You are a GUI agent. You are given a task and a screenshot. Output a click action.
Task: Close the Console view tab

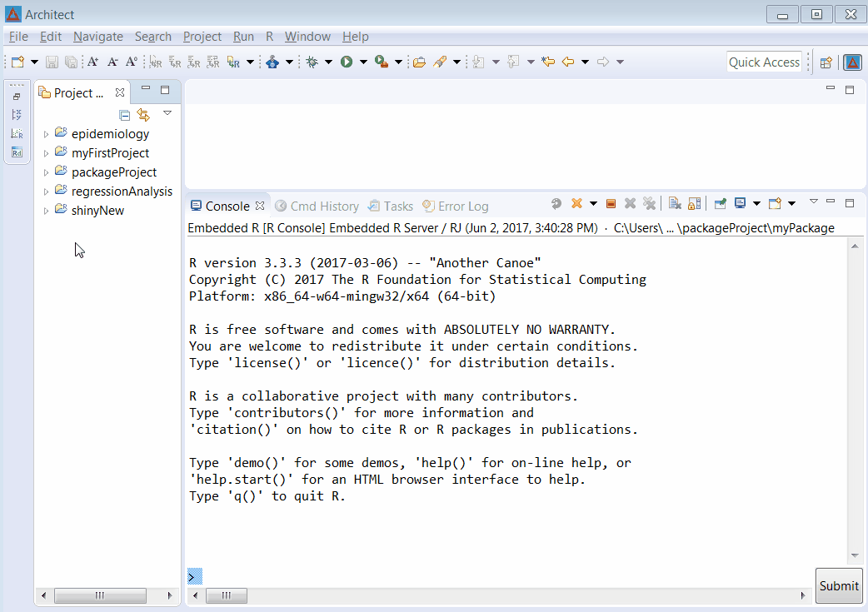tap(260, 206)
